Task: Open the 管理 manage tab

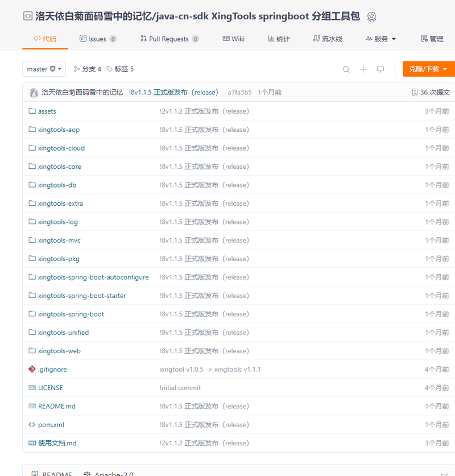Action: 432,39
